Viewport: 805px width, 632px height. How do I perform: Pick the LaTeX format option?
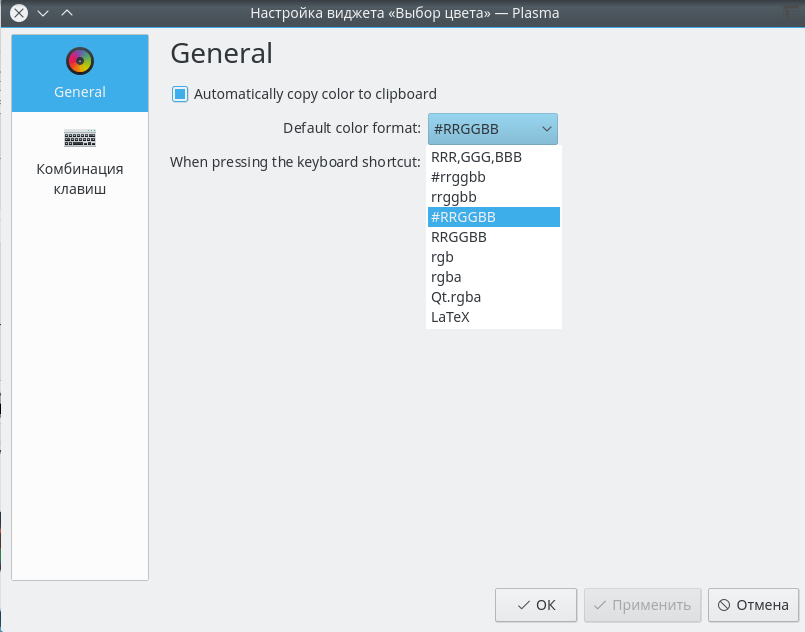pos(493,317)
